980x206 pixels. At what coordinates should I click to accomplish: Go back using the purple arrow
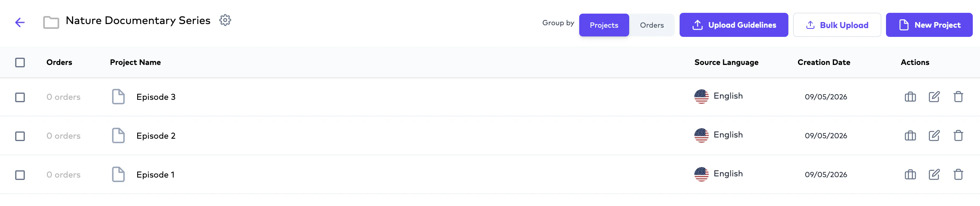point(20,22)
